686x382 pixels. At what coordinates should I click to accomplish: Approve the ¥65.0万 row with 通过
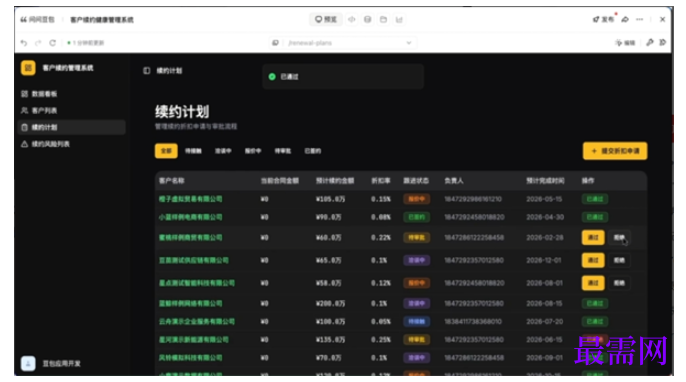(593, 260)
